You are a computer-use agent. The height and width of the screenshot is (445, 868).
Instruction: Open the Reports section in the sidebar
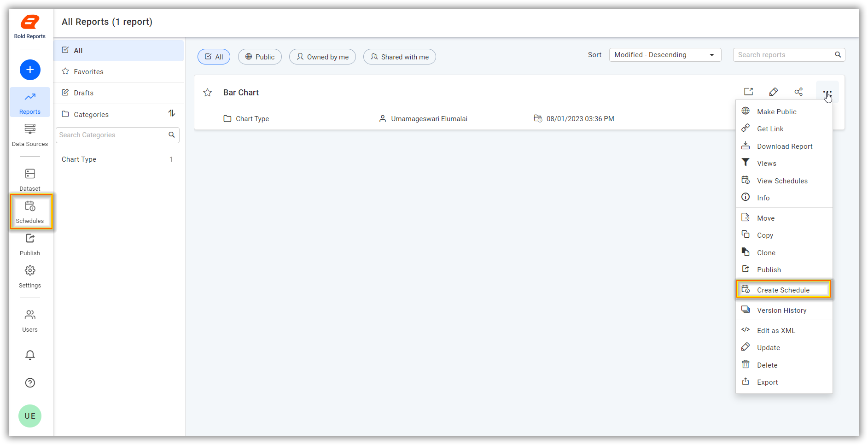29,102
